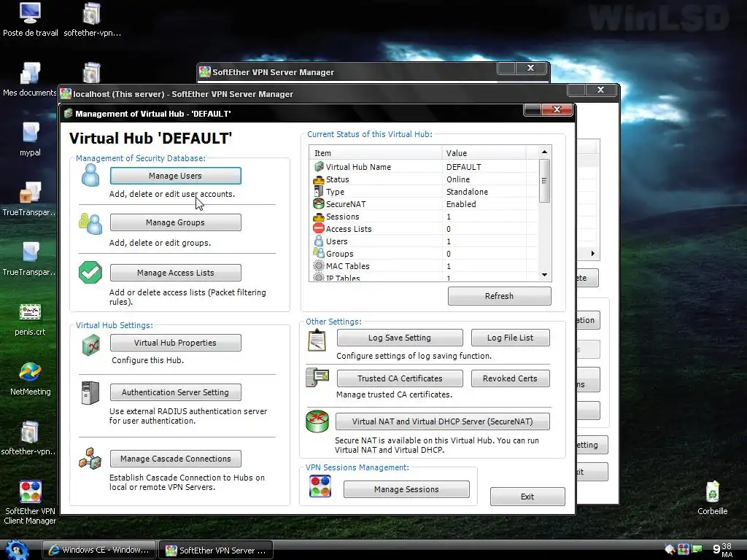
Task: Click the Enabled SecureNAT value
Action: [461, 204]
